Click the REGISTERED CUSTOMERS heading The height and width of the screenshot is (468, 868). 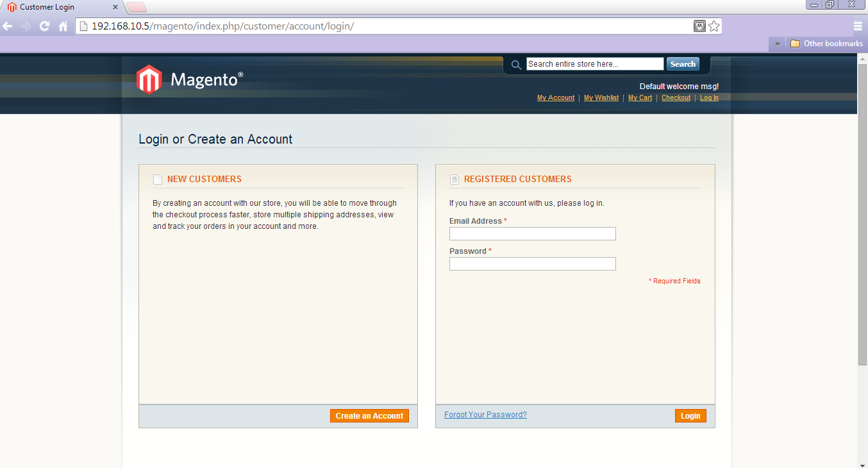point(518,179)
